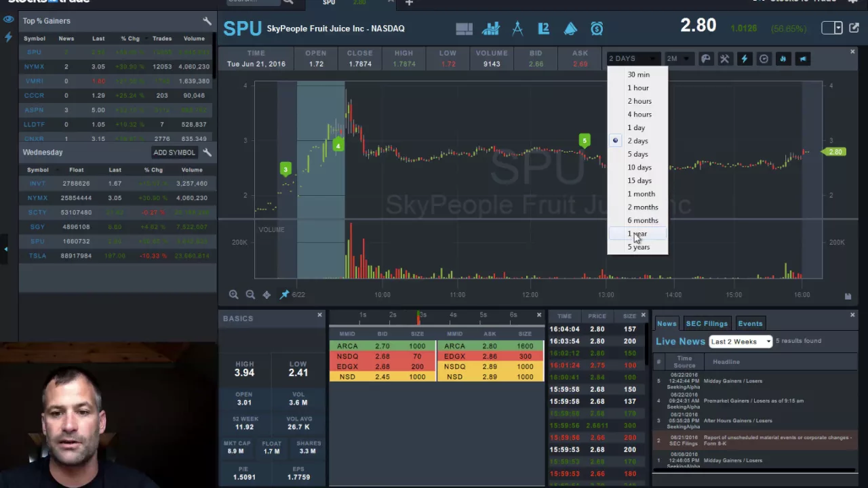Open the dollar alarm clock icon

click(x=597, y=28)
